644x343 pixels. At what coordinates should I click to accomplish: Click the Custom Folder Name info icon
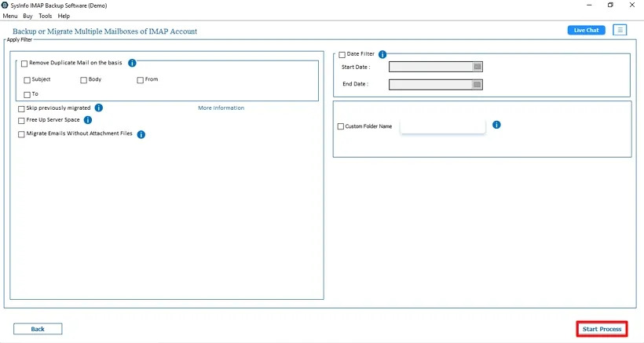[x=496, y=125]
